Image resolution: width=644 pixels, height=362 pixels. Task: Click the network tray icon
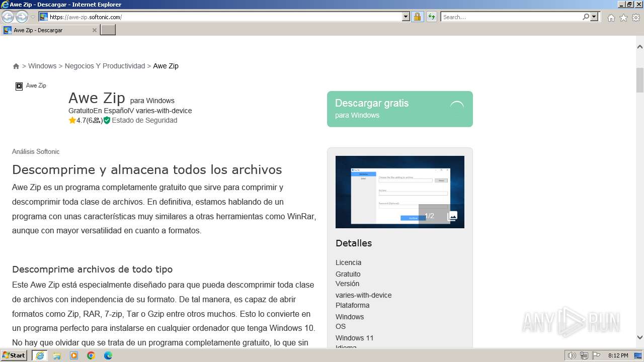[x=584, y=355]
